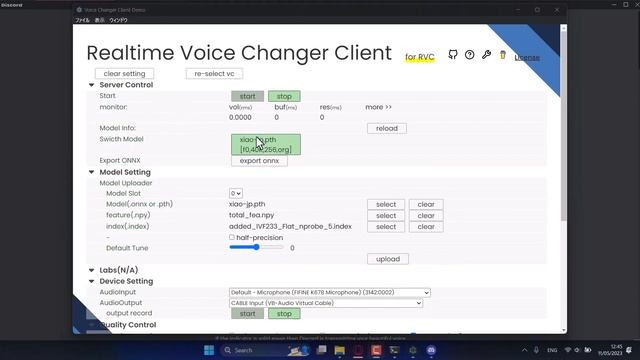Screen dimensions: 640x360
Task: Open the ファイル menu
Action: (82, 20)
